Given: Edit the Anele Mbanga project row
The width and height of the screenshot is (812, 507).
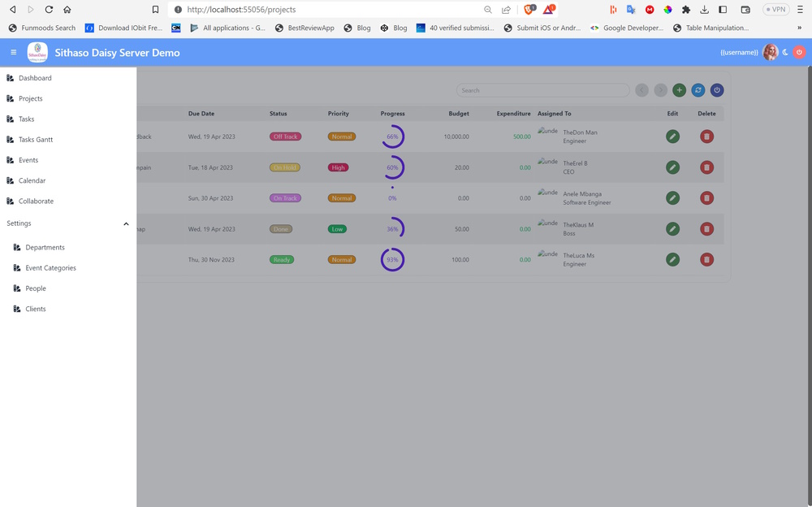Looking at the screenshot, I should [x=672, y=198].
